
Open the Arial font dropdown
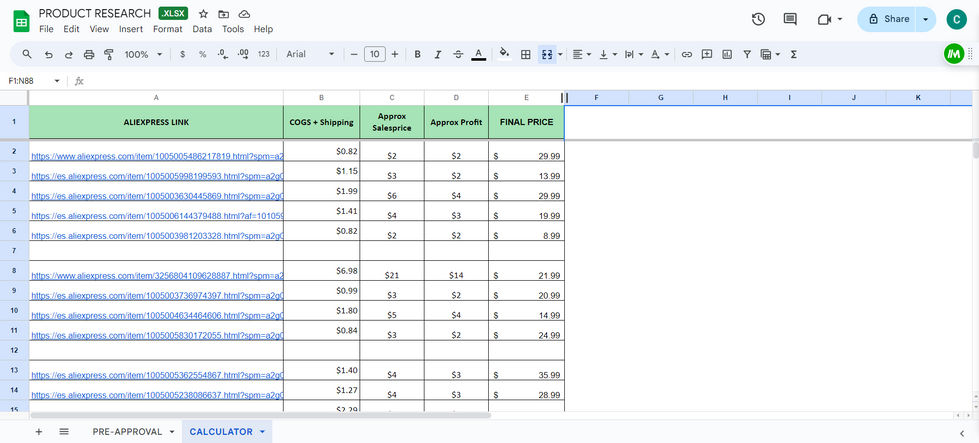[310, 54]
